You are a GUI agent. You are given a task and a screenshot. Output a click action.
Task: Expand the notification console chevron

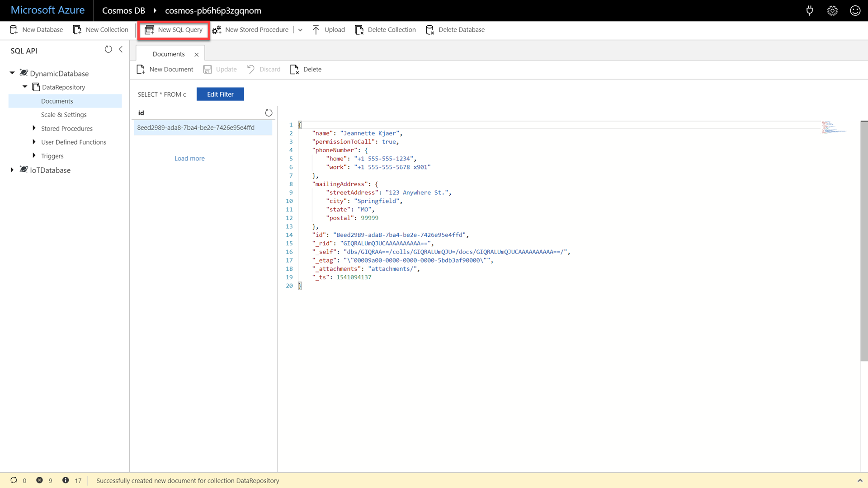click(x=860, y=481)
